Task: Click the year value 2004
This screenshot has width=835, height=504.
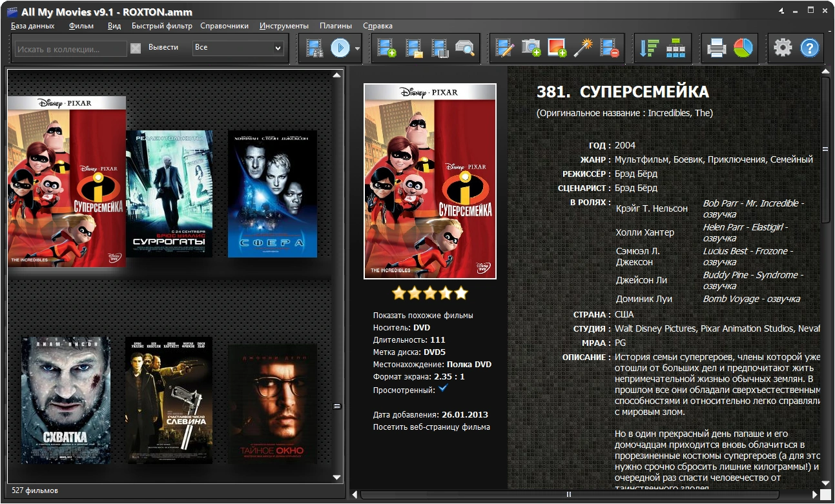Action: tap(625, 145)
